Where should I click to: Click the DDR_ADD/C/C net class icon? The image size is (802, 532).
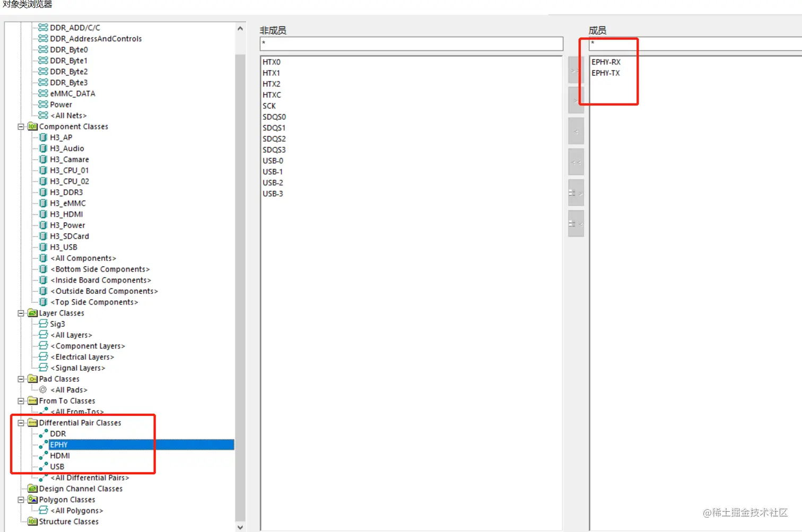coord(43,28)
